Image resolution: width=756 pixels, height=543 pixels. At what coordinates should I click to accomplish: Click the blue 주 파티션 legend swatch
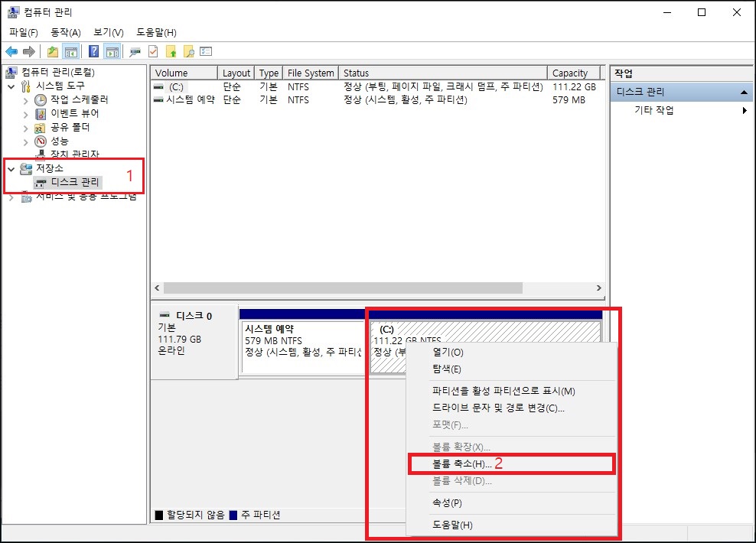click(233, 515)
